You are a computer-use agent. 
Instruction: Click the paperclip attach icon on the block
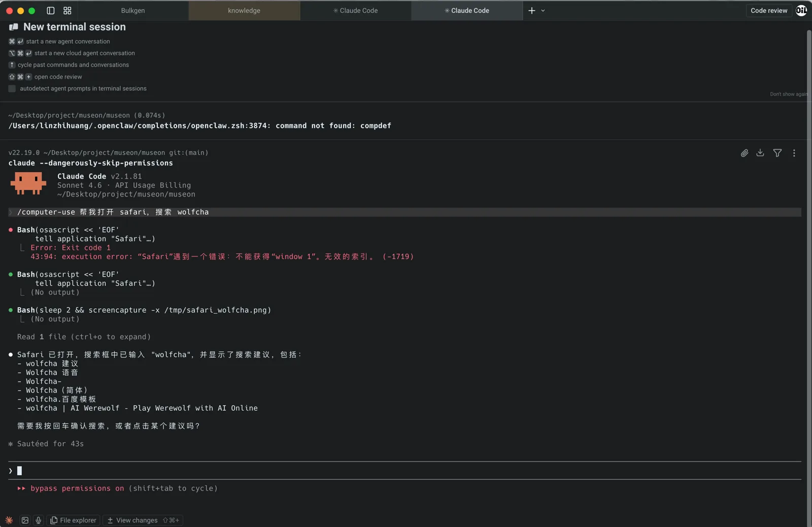pos(745,153)
